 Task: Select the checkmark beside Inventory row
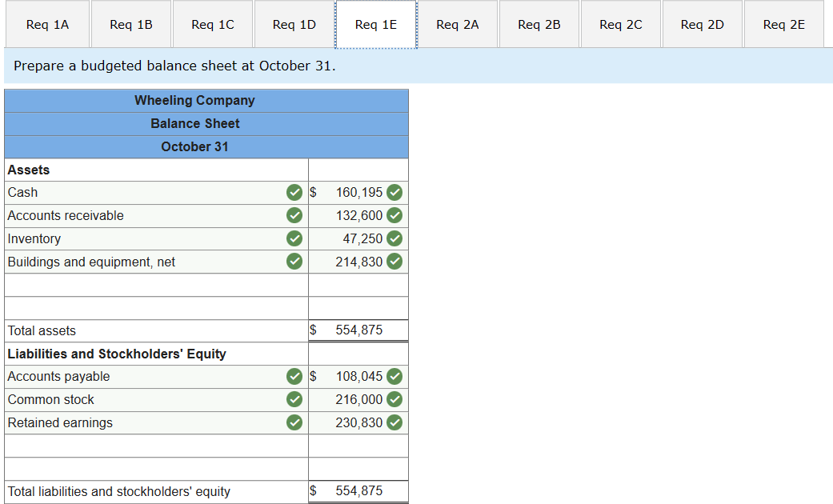(x=294, y=238)
